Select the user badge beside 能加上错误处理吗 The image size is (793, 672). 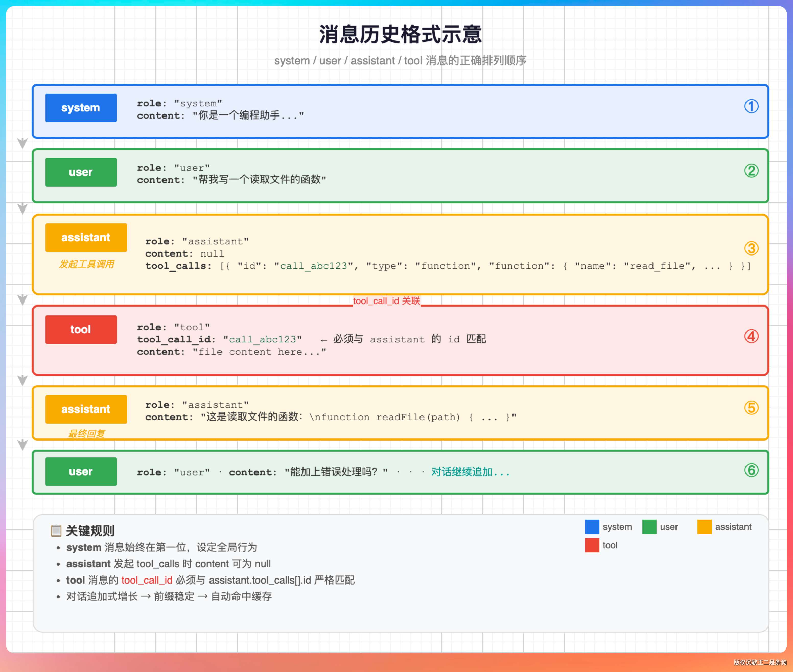click(x=81, y=472)
